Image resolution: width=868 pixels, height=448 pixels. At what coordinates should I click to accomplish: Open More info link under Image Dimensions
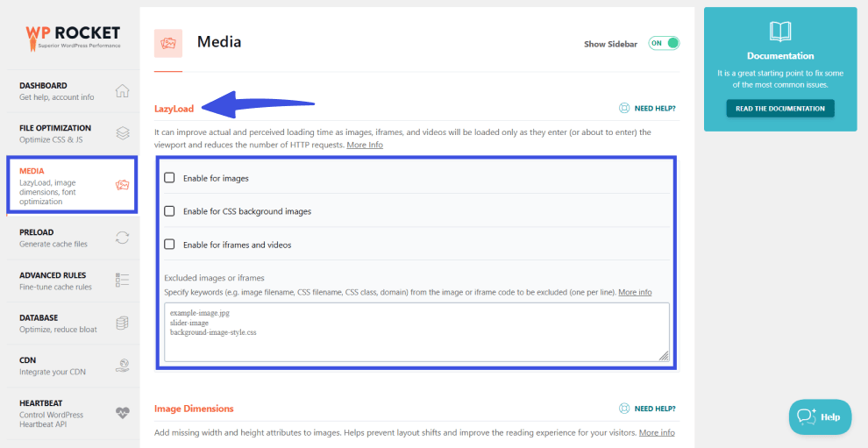coord(657,432)
